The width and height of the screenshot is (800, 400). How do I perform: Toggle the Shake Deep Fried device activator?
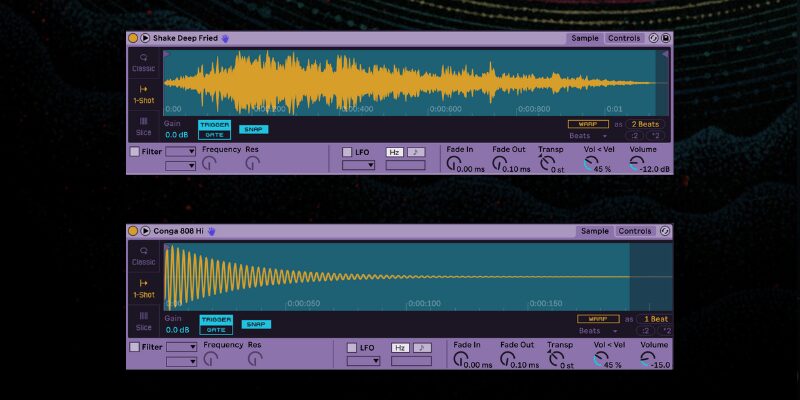tap(133, 38)
